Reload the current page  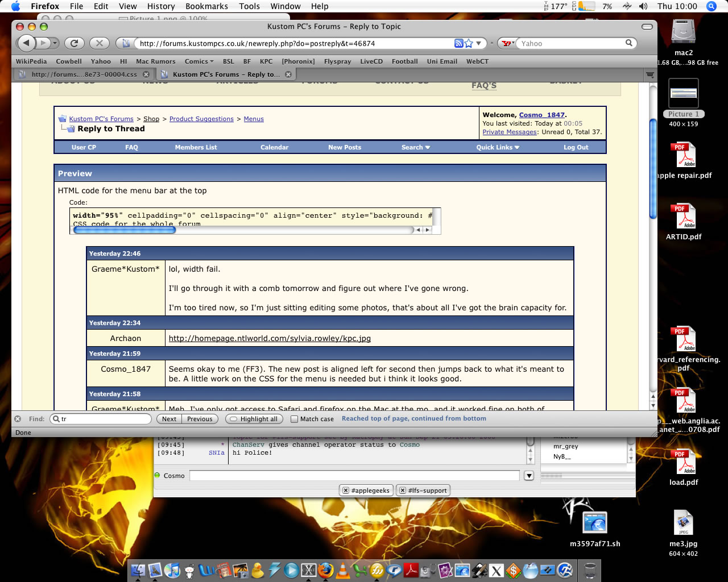pos(74,43)
